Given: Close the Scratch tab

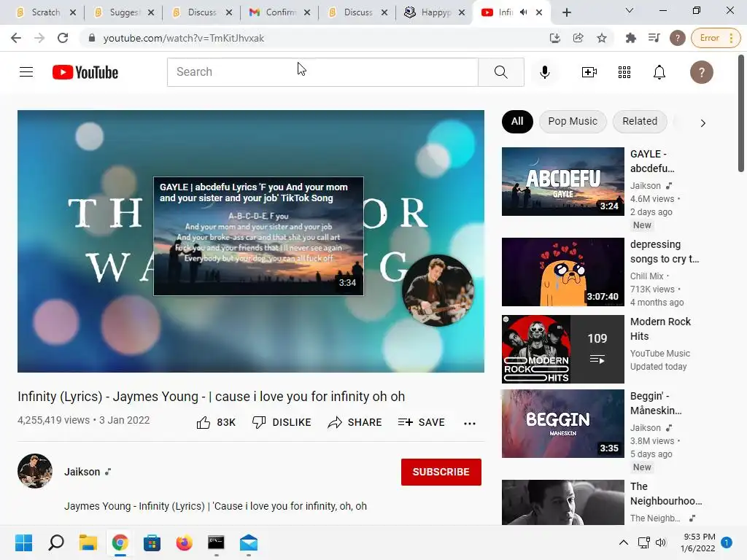Looking at the screenshot, I should tap(73, 12).
